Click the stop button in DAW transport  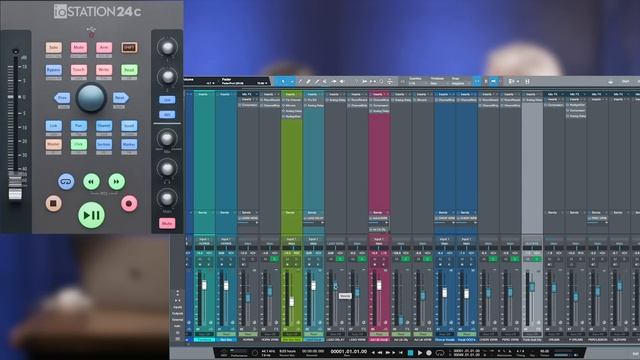click(x=411, y=352)
